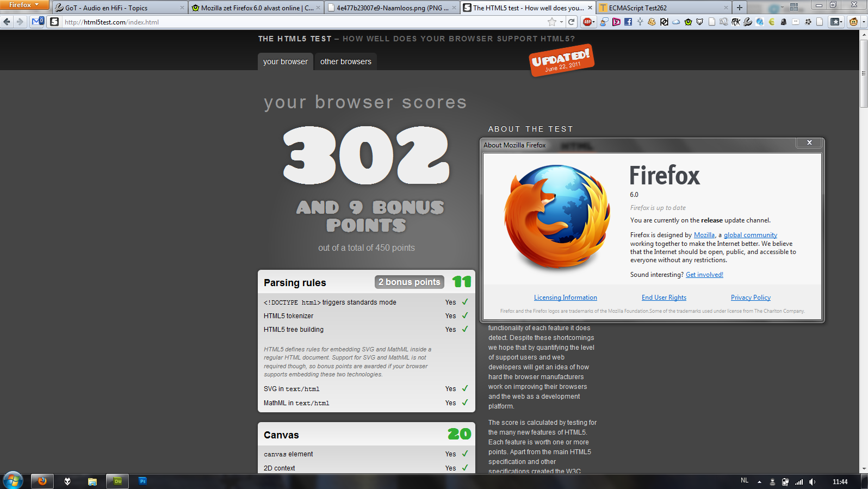Viewport: 868px width, 489px height.
Task: Click the vertical page scrollbar thumb
Action: (x=864, y=73)
